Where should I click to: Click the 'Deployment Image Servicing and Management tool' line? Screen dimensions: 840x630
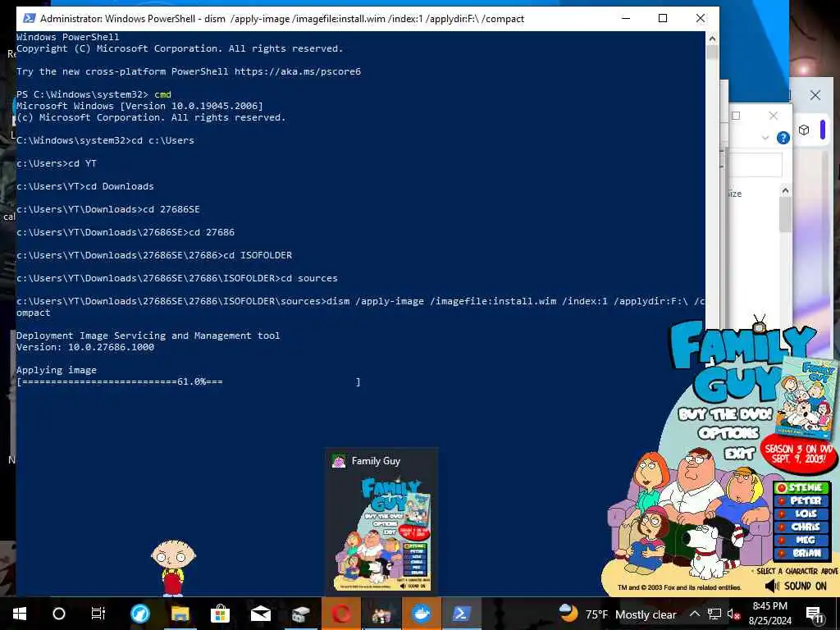(x=148, y=336)
